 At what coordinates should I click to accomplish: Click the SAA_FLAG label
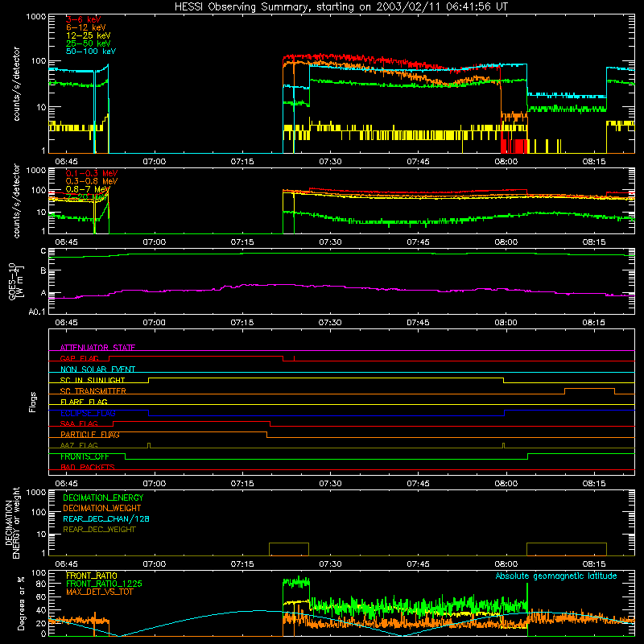point(79,423)
